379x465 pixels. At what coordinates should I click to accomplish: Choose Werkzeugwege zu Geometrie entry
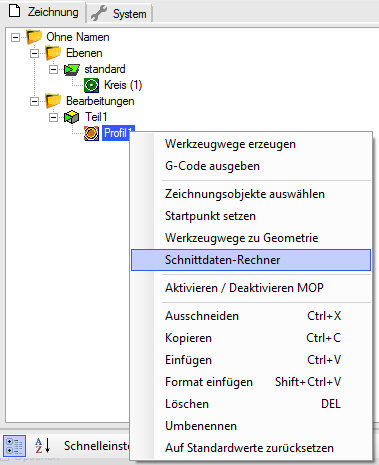(x=251, y=238)
